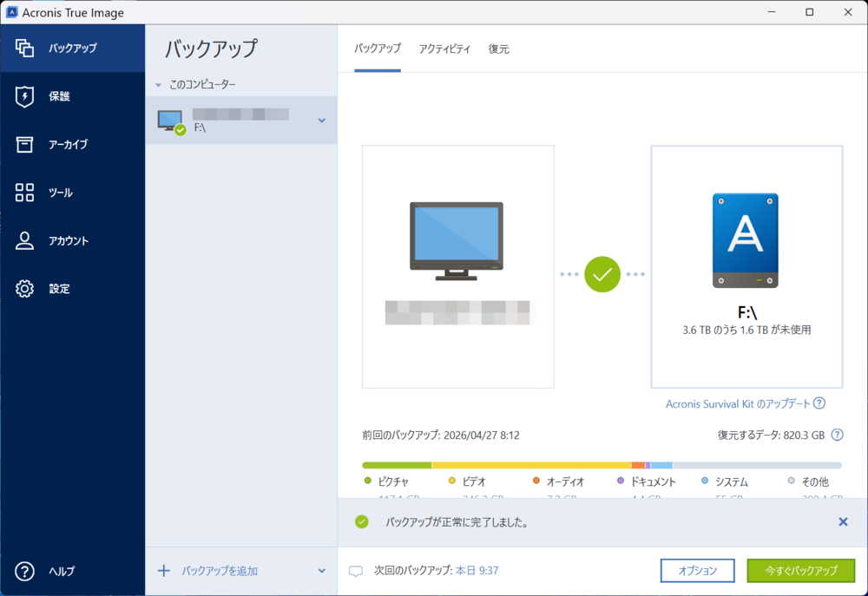Viewport: 868px width, 596px height.
Task: Click バックアップを追加 label
Action: pyautogui.click(x=220, y=571)
